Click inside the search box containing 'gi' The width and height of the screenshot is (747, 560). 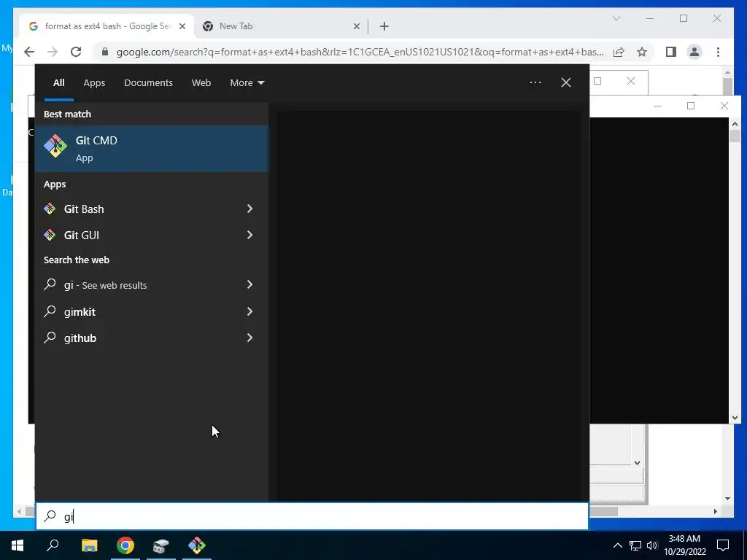click(312, 516)
